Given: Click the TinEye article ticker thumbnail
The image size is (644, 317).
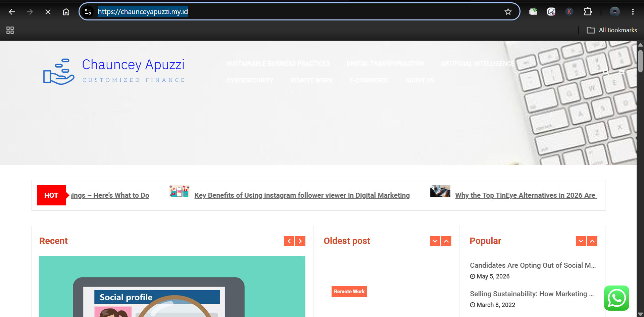Looking at the screenshot, I should 440,191.
